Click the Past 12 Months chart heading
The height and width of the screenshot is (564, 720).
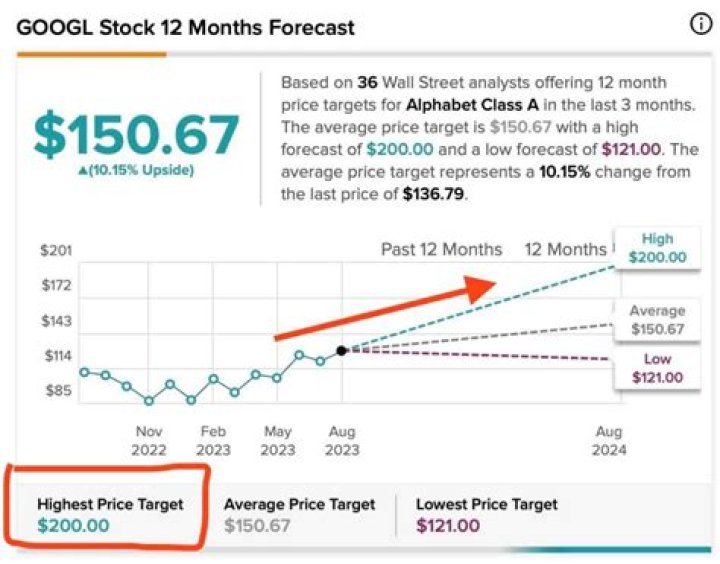click(x=441, y=249)
